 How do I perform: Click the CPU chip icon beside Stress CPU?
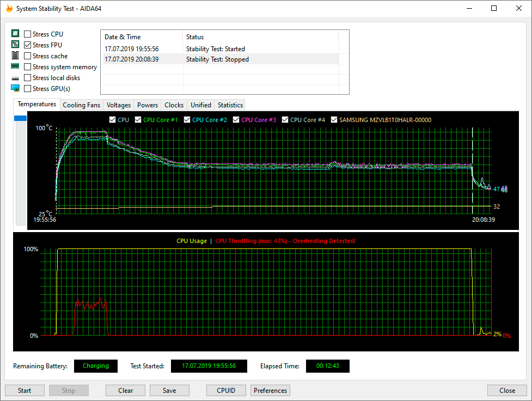(x=15, y=34)
